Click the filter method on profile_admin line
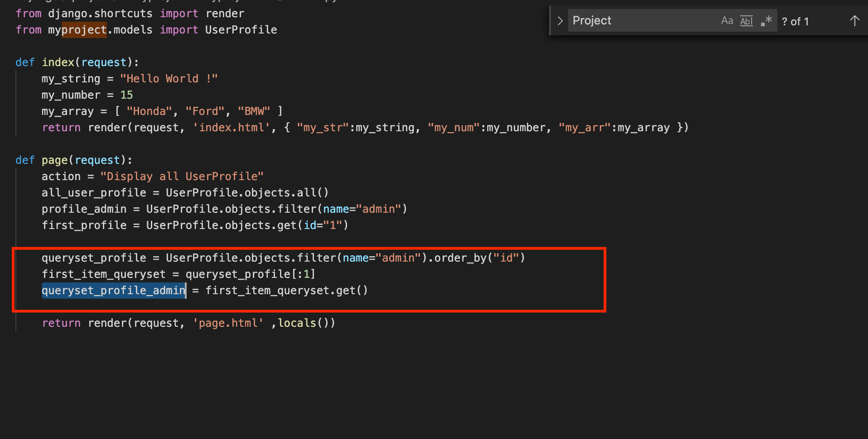The height and width of the screenshot is (439, 868). click(x=297, y=209)
